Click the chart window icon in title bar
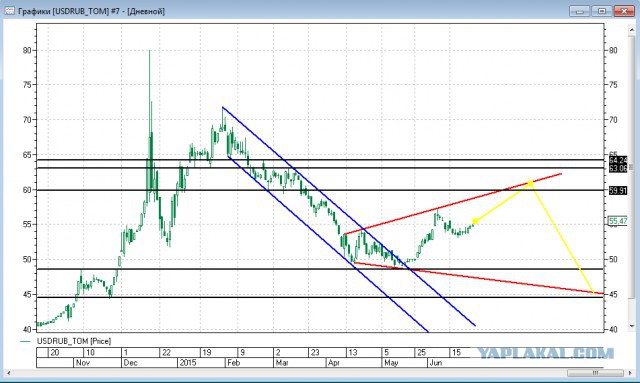The height and width of the screenshot is (383, 640). 9,11
